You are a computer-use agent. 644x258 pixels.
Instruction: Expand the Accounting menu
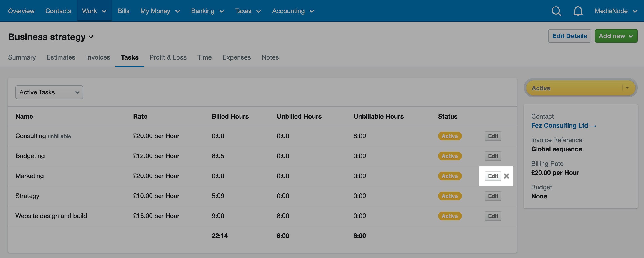[293, 11]
